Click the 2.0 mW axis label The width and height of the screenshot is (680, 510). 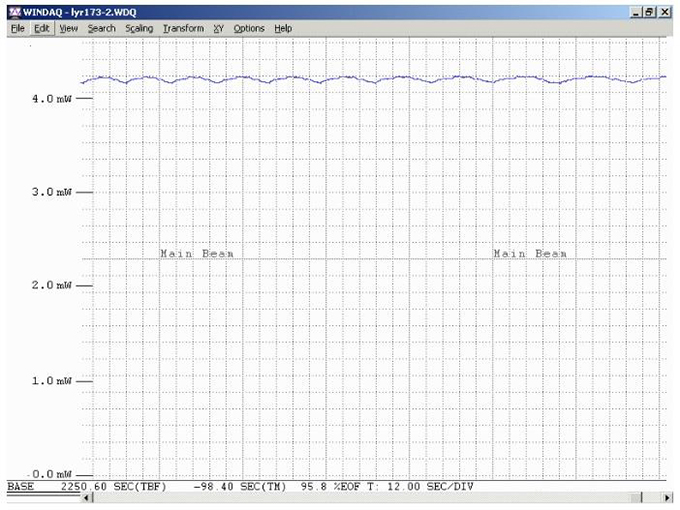tap(52, 285)
